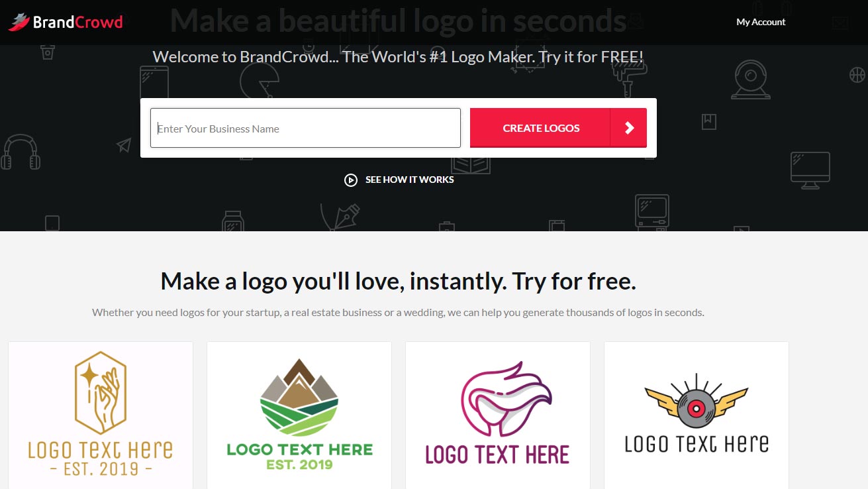This screenshot has width=868, height=489.
Task: Select the purple eagle head logo template
Action: [x=498, y=415]
